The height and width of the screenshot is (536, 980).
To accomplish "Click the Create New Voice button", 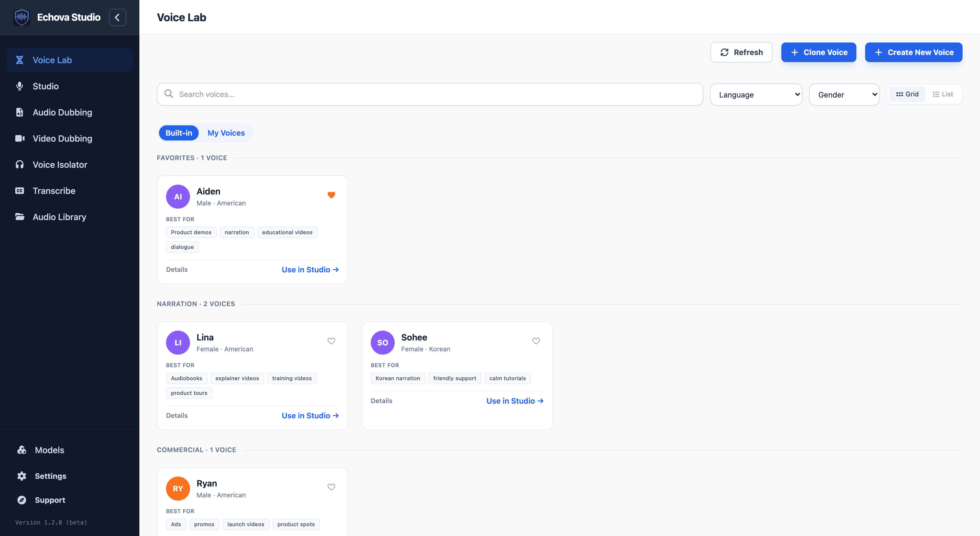I will coord(914,52).
